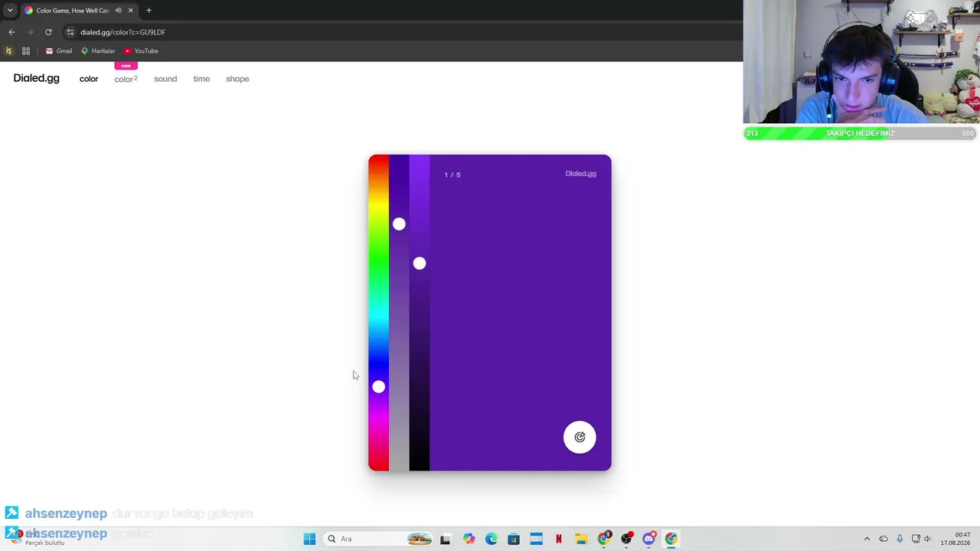Screen dimensions: 980x551
Task: Open the weather widget Parçalı bulutlu
Action: click(x=37, y=539)
